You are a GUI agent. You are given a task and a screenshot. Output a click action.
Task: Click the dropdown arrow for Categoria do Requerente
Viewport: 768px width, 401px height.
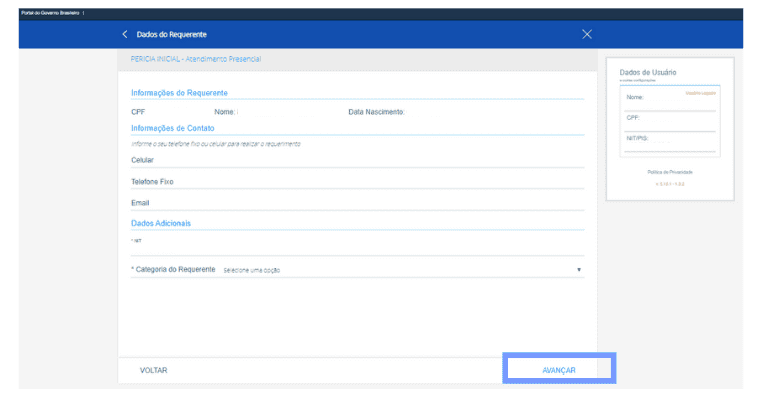(x=579, y=270)
